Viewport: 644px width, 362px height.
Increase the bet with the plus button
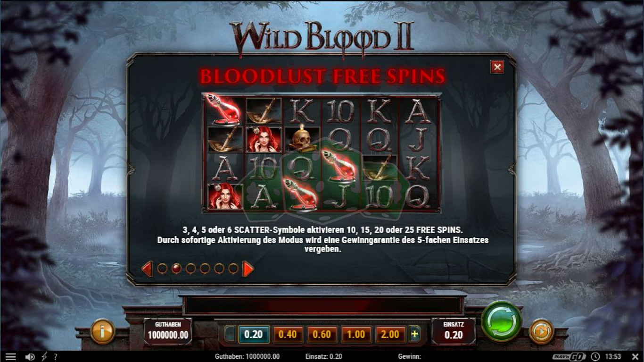(415, 334)
